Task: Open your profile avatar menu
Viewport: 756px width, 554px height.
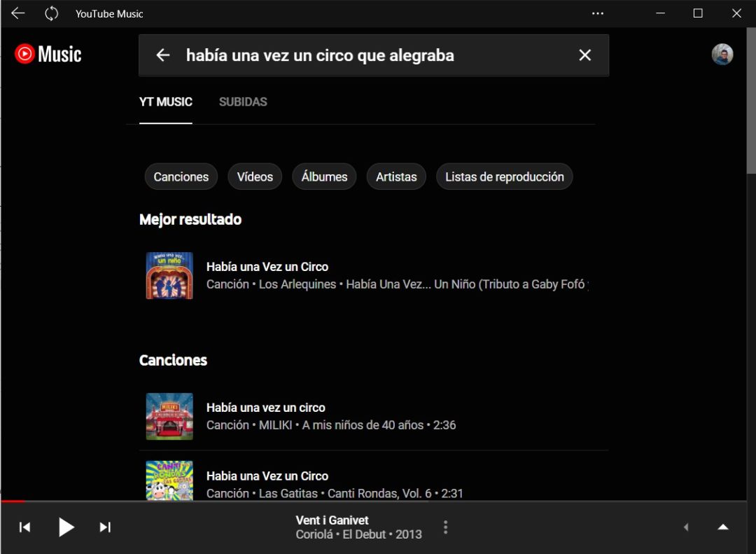Action: coord(722,53)
